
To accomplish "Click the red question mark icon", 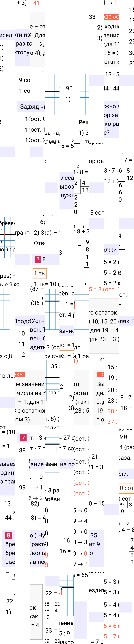I will click(38, 259).
